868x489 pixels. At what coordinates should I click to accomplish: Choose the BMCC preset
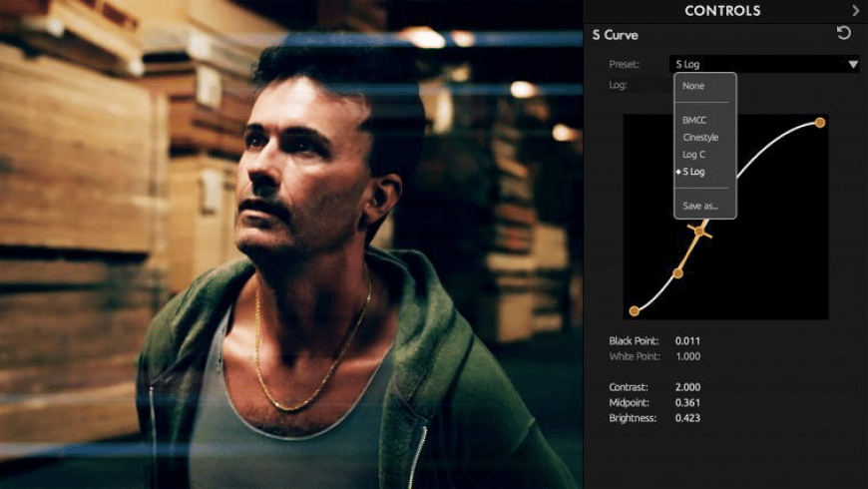pyautogui.click(x=695, y=120)
